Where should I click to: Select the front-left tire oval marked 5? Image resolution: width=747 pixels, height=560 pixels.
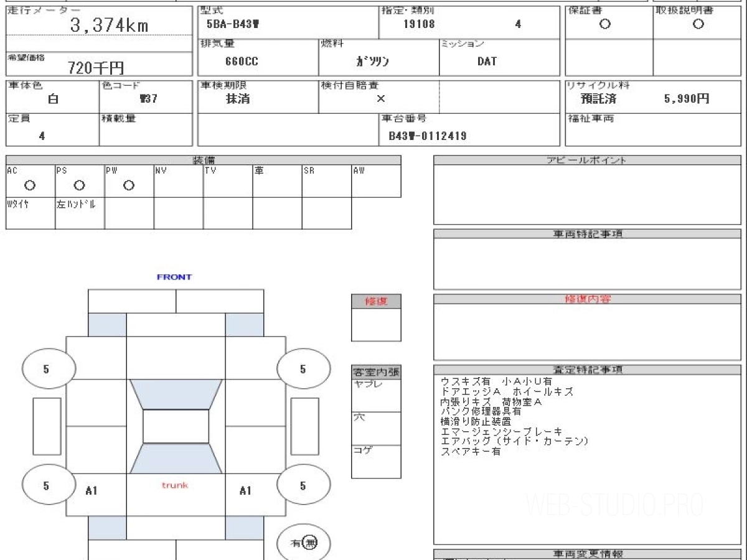coord(48,369)
